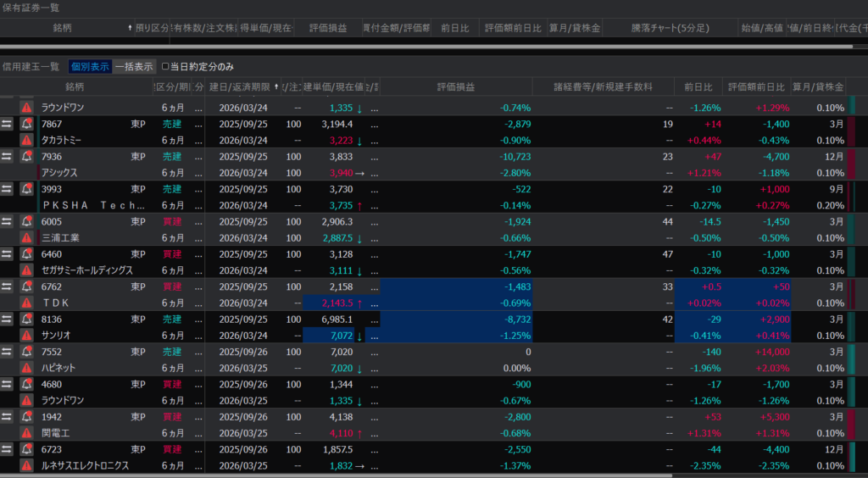Expand the ellipsis after 売建 in 7867 row

click(198, 124)
